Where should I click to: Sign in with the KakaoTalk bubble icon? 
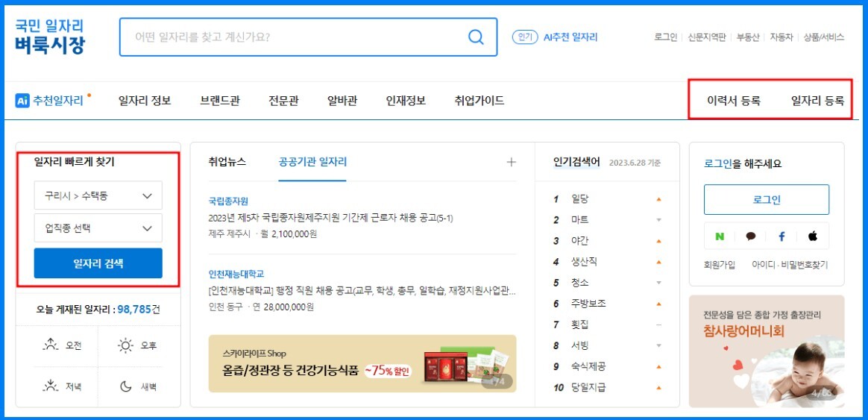point(751,236)
